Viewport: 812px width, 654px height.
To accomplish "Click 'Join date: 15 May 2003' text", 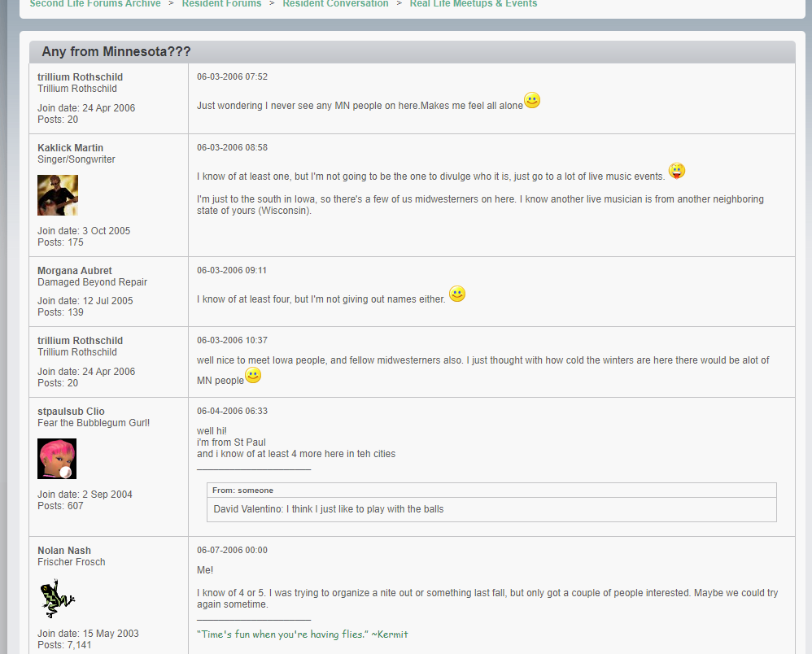I will 88,634.
